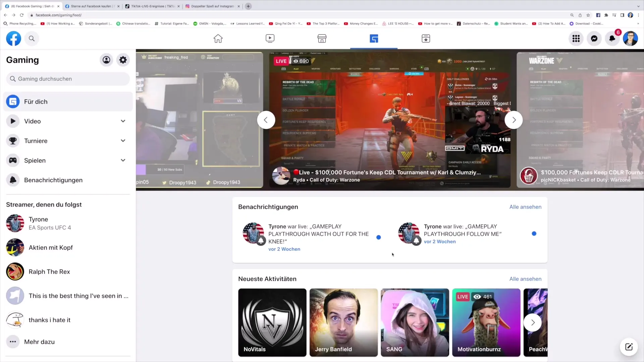Screen dimensions: 644x362
Task: Switch to TikTok-LIVE-Ereignisse tab
Action: click(152, 6)
